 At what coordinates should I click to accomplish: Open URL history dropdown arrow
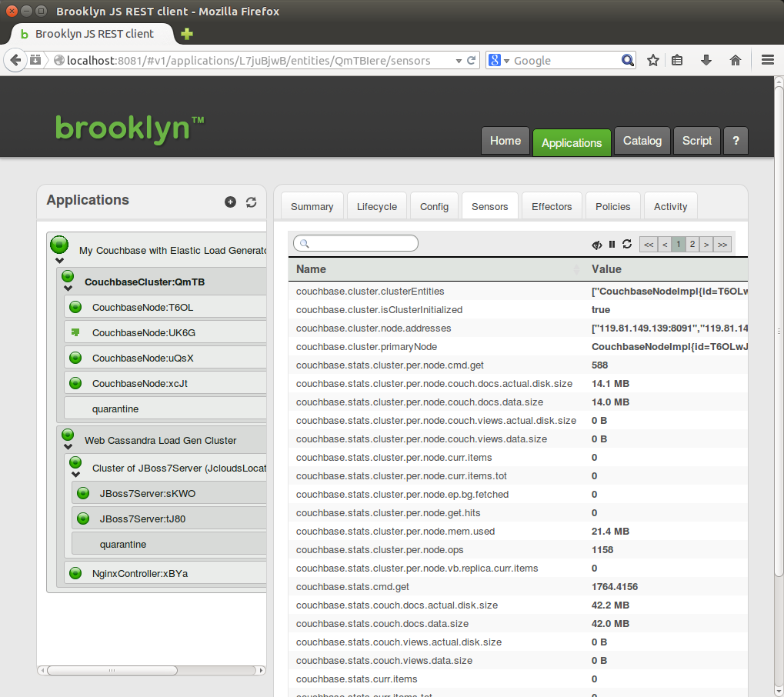(x=459, y=61)
